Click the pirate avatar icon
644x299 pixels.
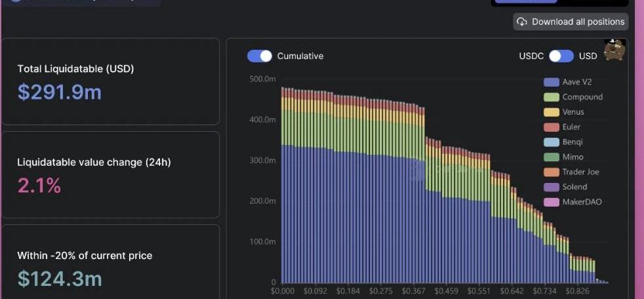pyautogui.click(x=614, y=51)
